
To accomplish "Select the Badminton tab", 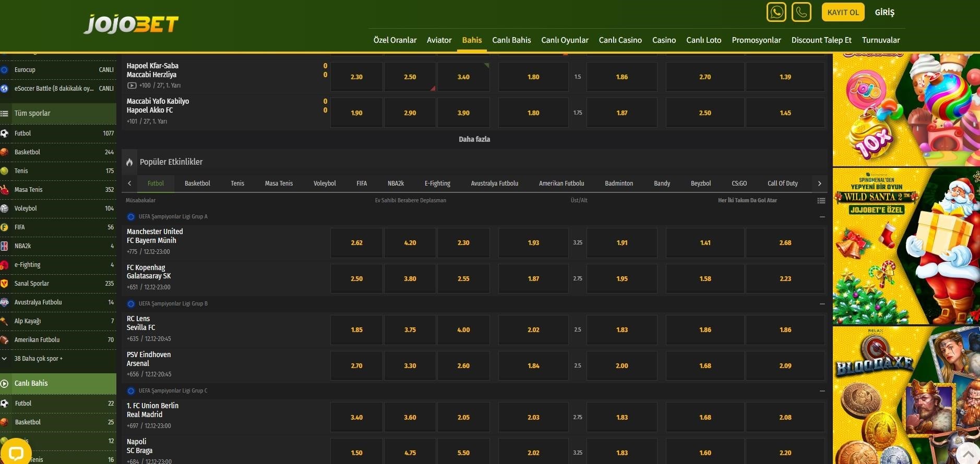I will 619,184.
